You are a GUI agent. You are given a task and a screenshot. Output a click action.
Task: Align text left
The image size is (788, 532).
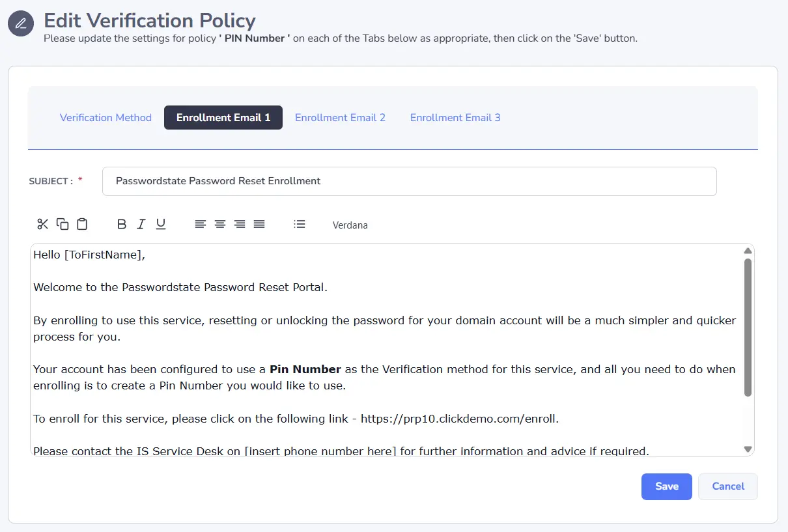(x=201, y=224)
